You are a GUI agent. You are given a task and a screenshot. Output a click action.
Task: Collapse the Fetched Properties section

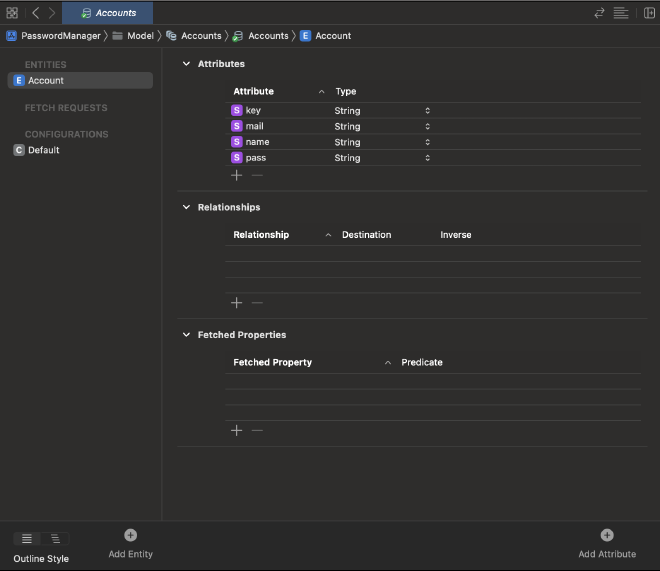186,335
